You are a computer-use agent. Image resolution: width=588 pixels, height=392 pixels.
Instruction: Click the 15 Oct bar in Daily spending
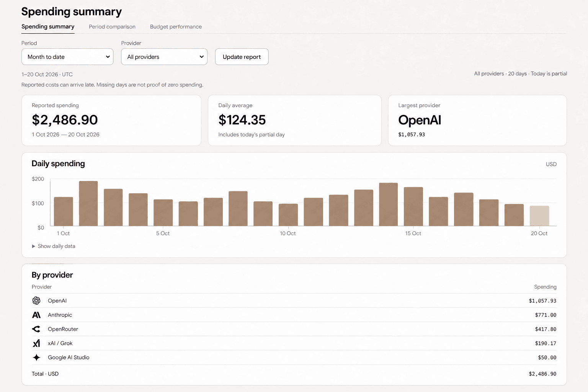click(x=413, y=206)
